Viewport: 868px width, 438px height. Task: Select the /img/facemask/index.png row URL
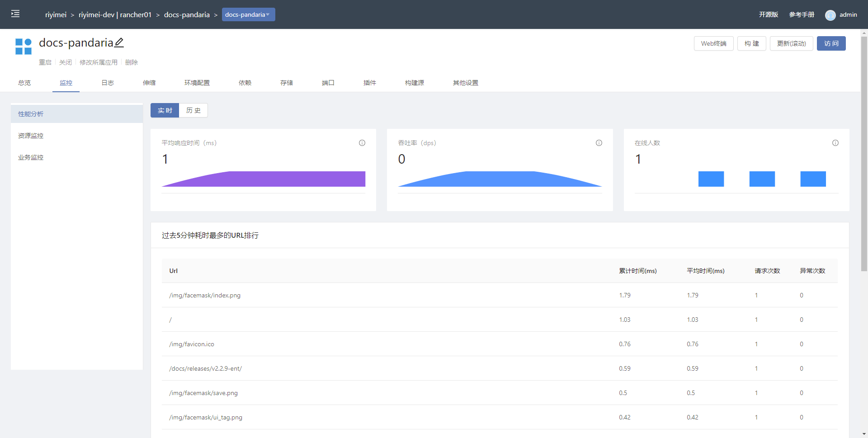[x=205, y=295]
